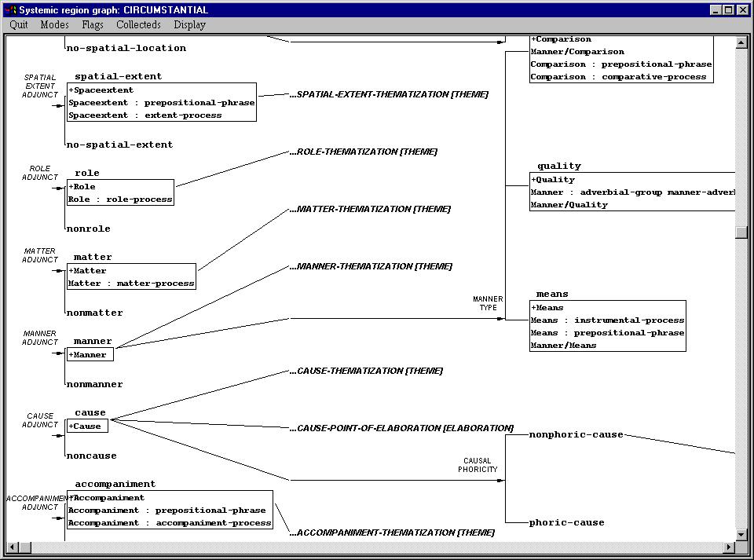
Task: Click the ACCOMPANIMENT ADJUNCT system name
Action: click(38, 503)
